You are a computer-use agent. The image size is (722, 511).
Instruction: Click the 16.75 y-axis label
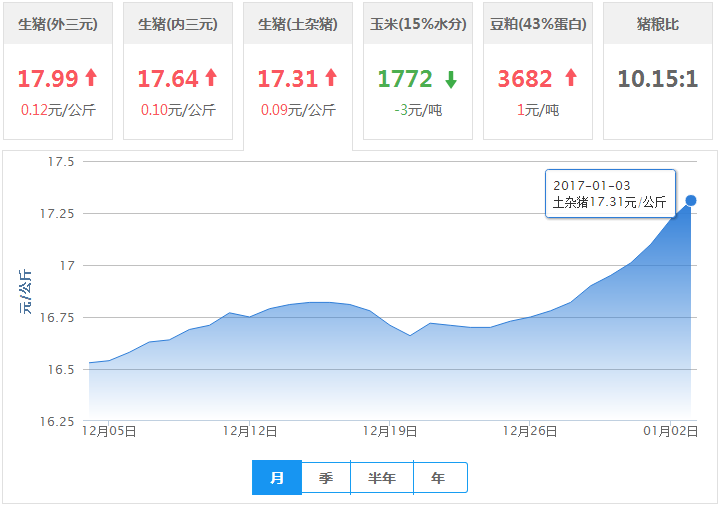tap(57, 318)
